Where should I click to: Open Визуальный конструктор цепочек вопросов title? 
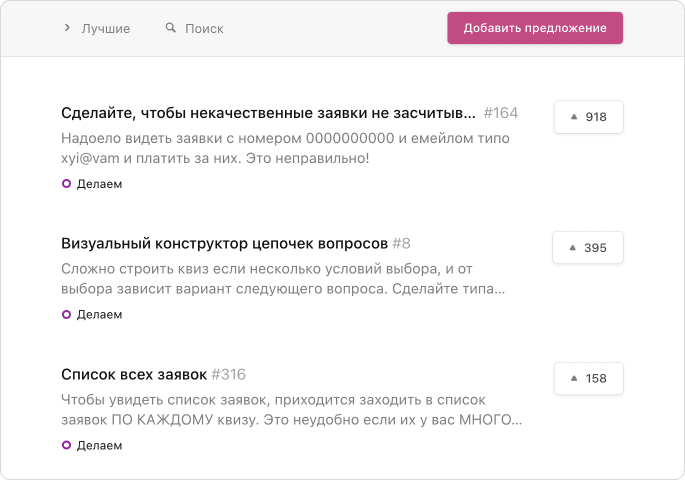224,244
